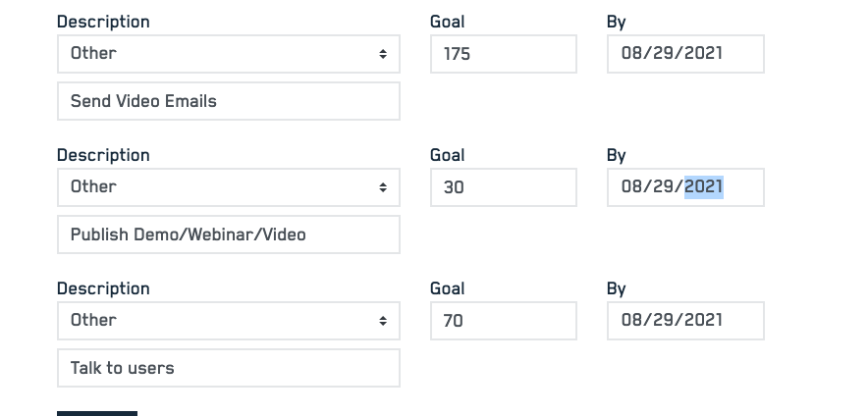This screenshot has width=868, height=416.
Task: Click the Goal field containing 175
Action: pos(503,54)
